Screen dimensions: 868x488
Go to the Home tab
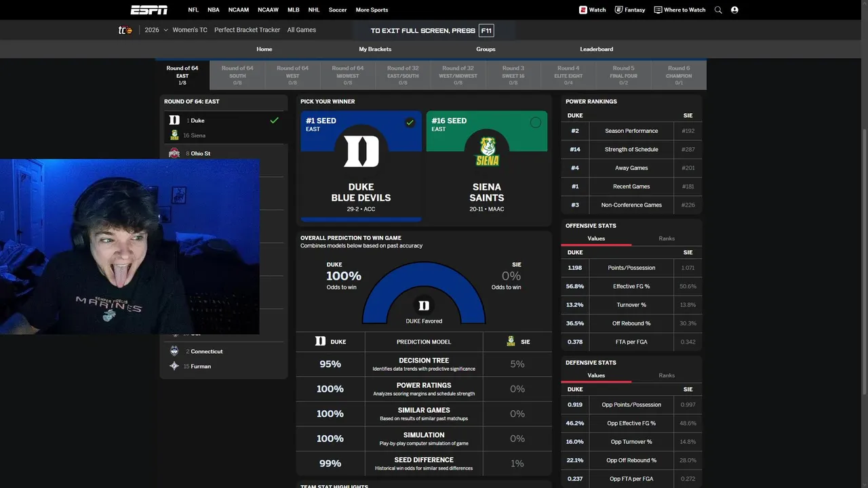(x=264, y=49)
